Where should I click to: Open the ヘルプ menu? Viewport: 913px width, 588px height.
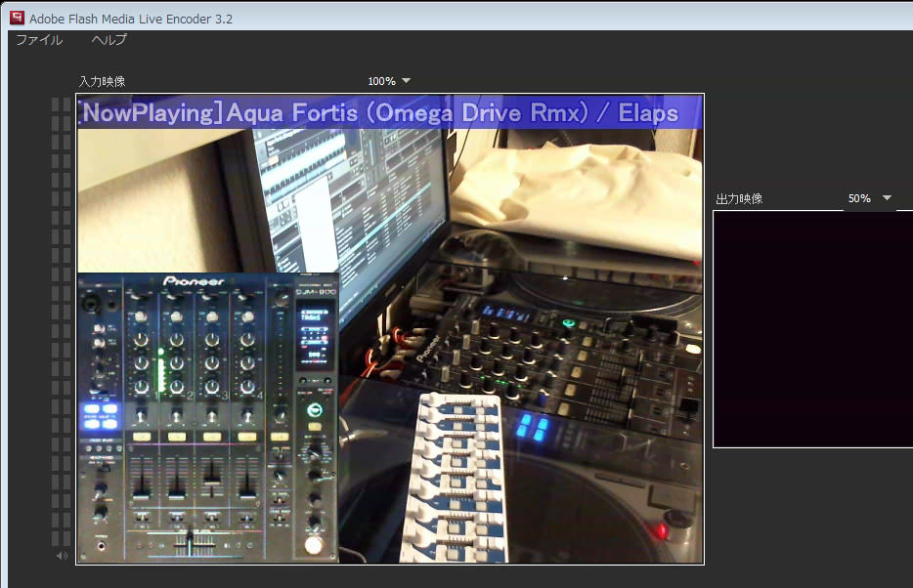tap(109, 40)
